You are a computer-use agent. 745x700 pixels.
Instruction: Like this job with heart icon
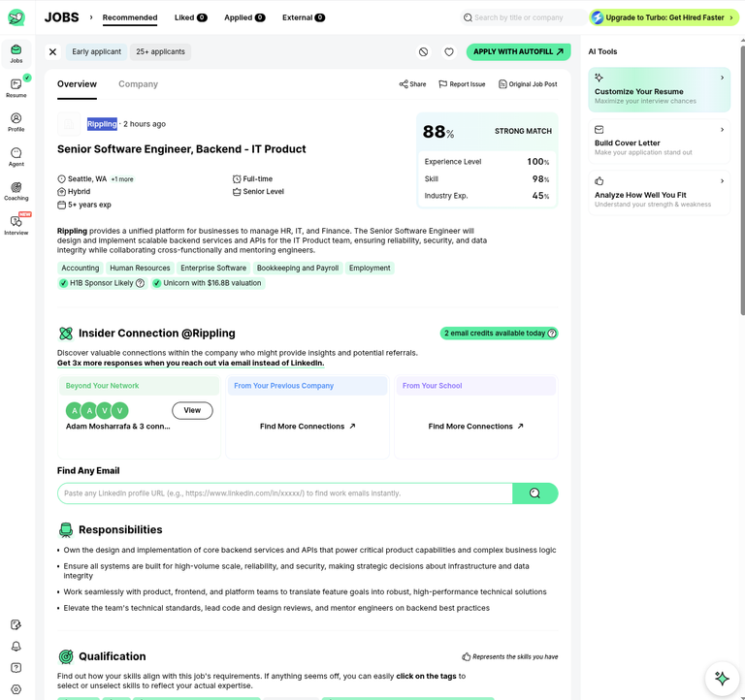click(449, 51)
